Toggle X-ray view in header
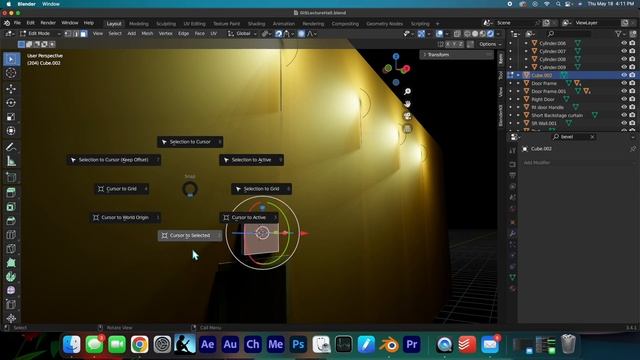Screen dimensions: 640x360 [457, 34]
